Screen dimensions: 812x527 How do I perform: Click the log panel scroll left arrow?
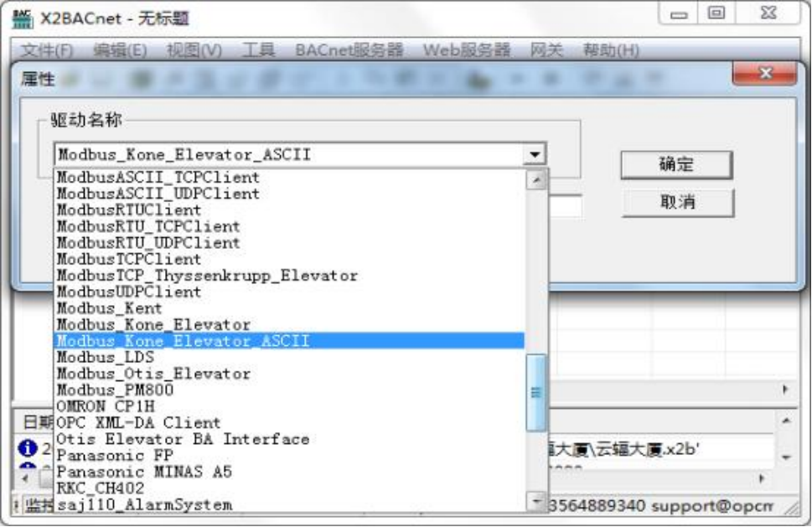[x=25, y=479]
